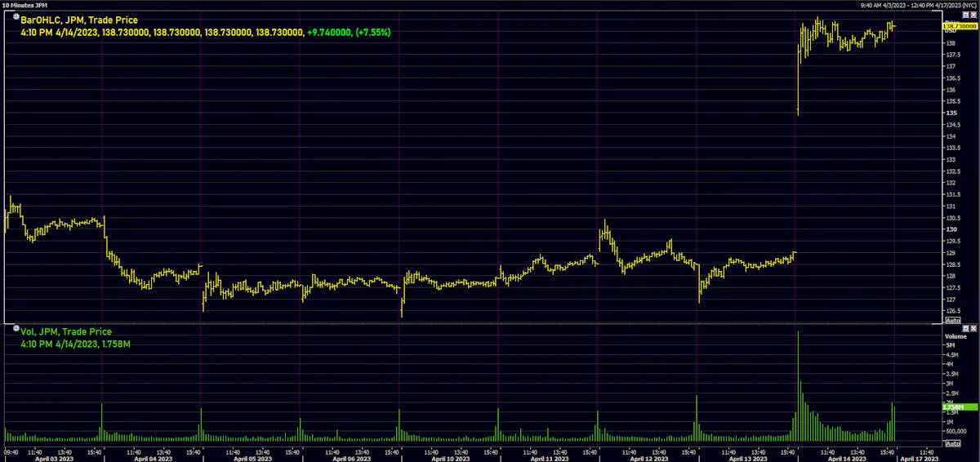The width and height of the screenshot is (980, 462).
Task: Click the volume panel legend settings icon
Action: click(16, 330)
